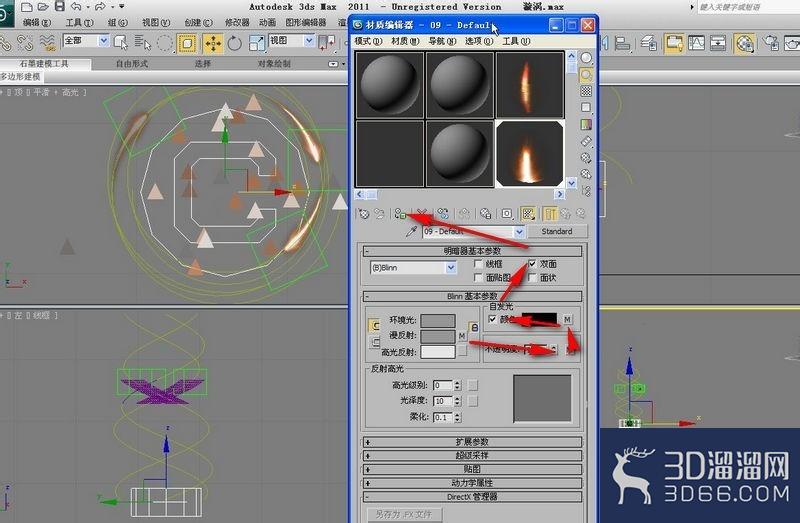This screenshot has width=800, height=523.
Task: Toggle the ambient-diffuse lock button
Action: click(x=474, y=328)
